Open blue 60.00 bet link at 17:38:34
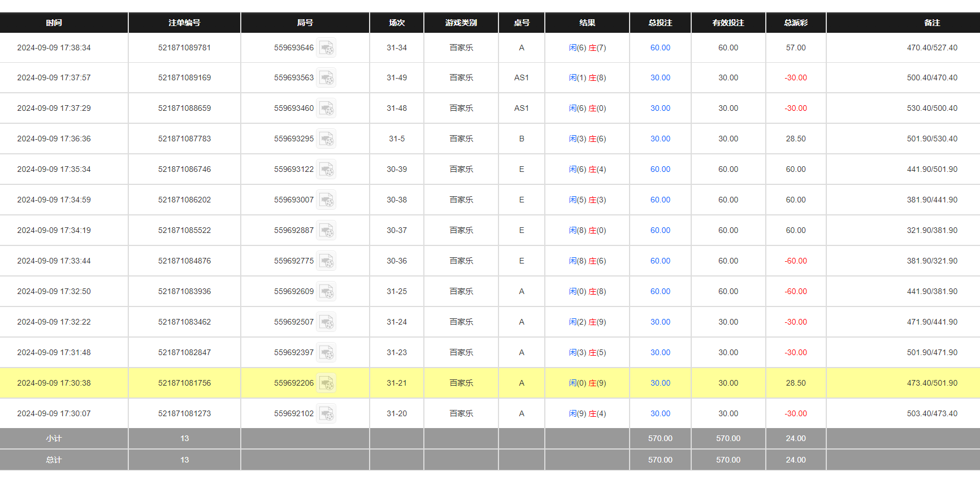This screenshot has height=488, width=980. 660,48
